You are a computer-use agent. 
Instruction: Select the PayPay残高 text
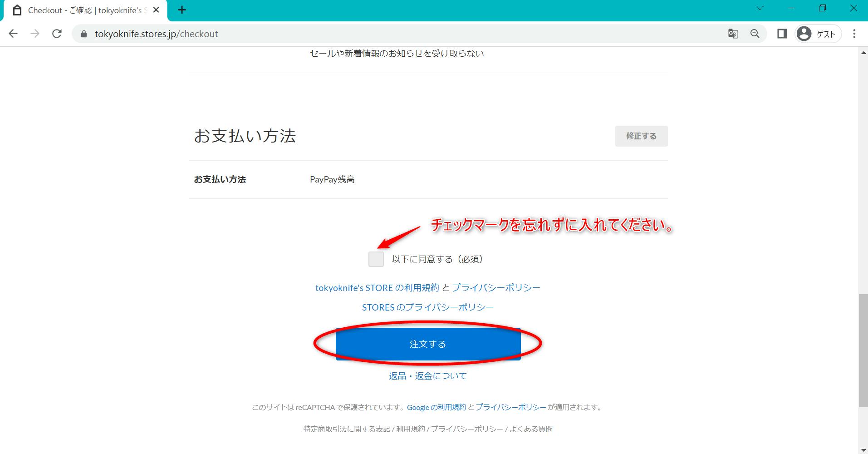point(332,179)
